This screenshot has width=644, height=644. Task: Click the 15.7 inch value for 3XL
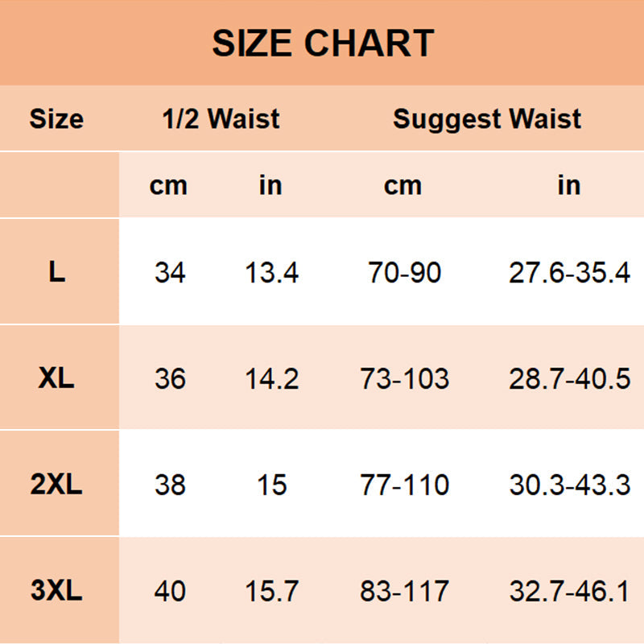click(271, 592)
